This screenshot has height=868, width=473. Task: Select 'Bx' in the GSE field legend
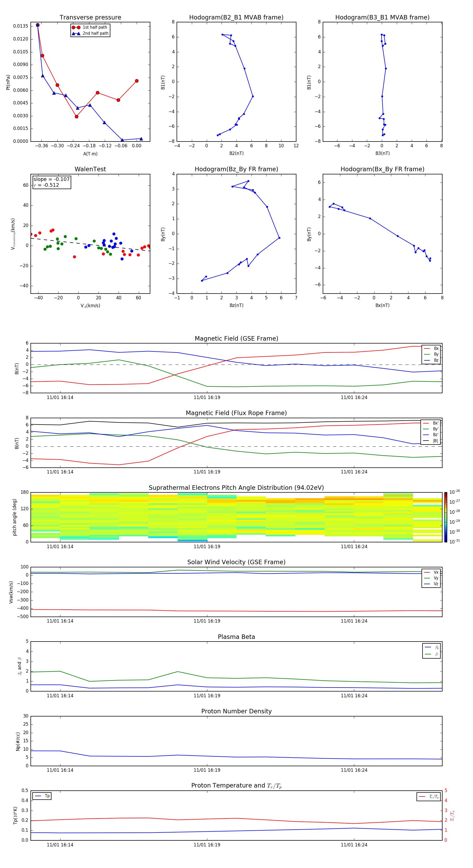431,349
